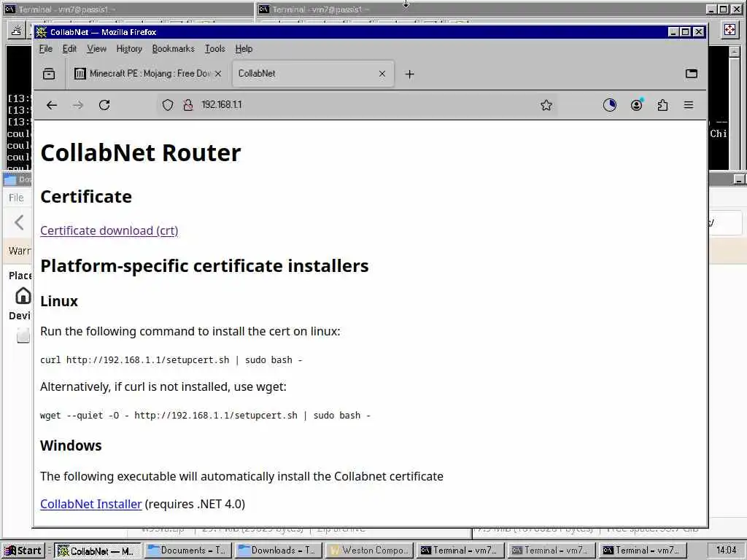This screenshot has height=560, width=747.
Task: Open a new tab with the plus
Action: tap(410, 74)
